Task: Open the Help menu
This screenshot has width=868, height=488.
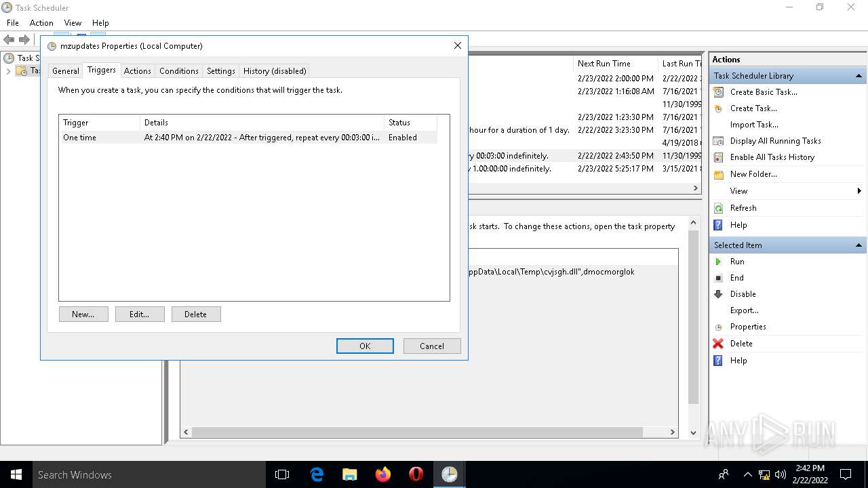Action: click(100, 23)
